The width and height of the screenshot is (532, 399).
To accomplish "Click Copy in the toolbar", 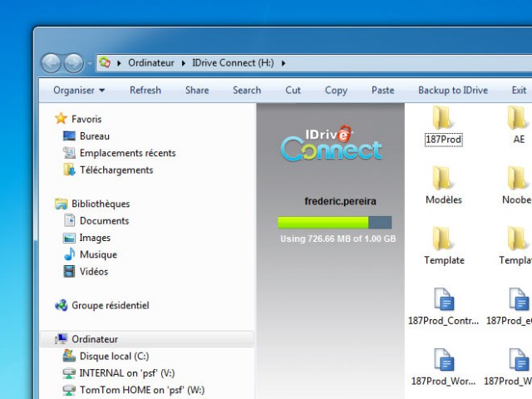I will click(x=336, y=91).
